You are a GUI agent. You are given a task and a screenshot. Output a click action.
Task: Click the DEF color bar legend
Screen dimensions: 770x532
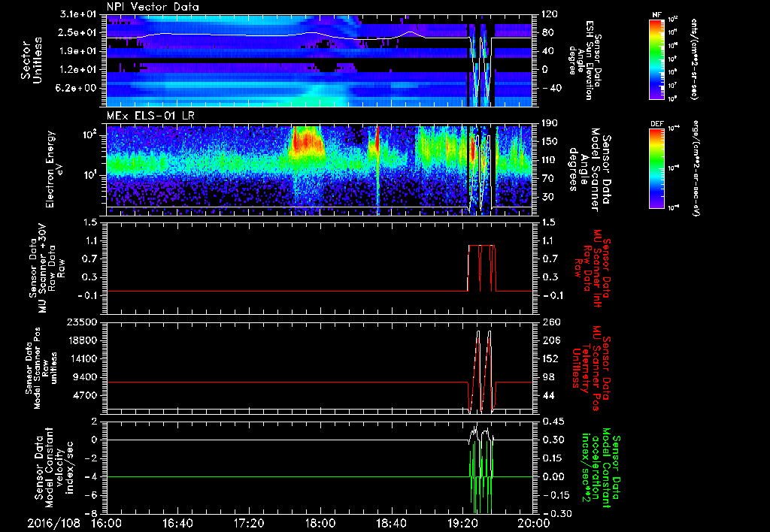[657, 166]
